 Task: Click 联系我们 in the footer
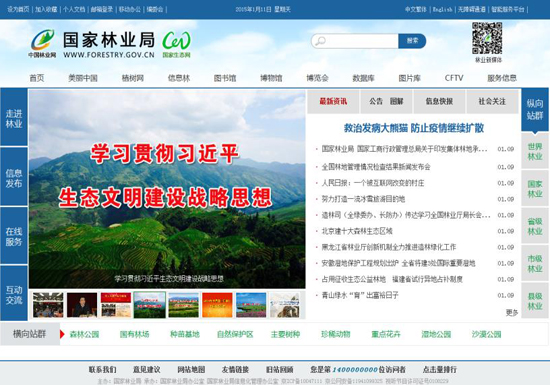pyautogui.click(x=102, y=369)
